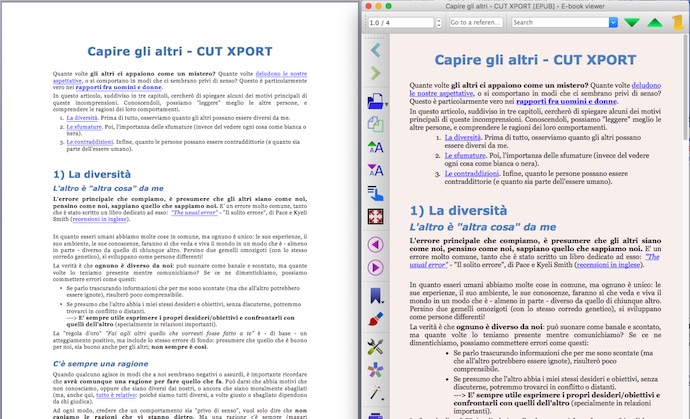The height and width of the screenshot is (419, 690).
Task: Expand the magic wand menu arrow
Action: point(383,399)
